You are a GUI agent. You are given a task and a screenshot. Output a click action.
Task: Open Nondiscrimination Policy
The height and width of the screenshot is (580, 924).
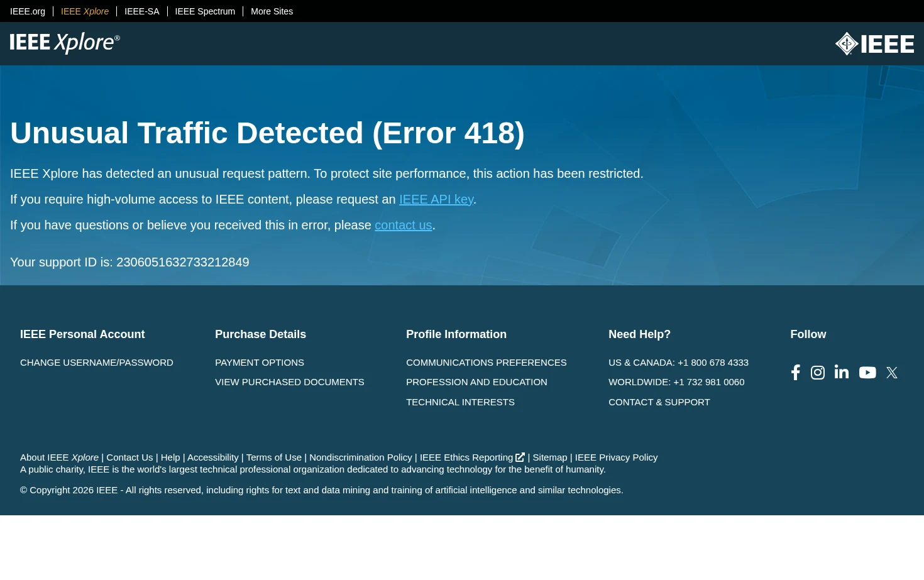[x=361, y=457]
